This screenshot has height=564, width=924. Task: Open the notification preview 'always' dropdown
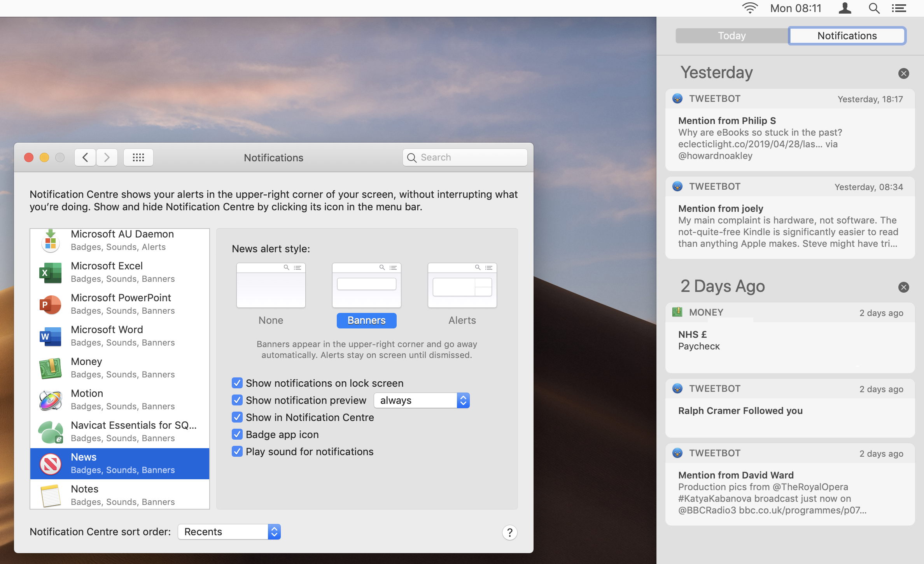click(422, 400)
